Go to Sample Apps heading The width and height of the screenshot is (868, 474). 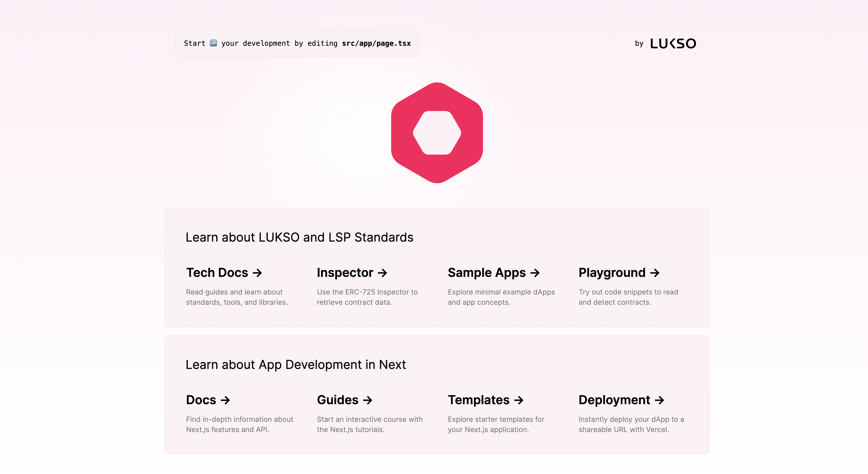[x=487, y=273]
